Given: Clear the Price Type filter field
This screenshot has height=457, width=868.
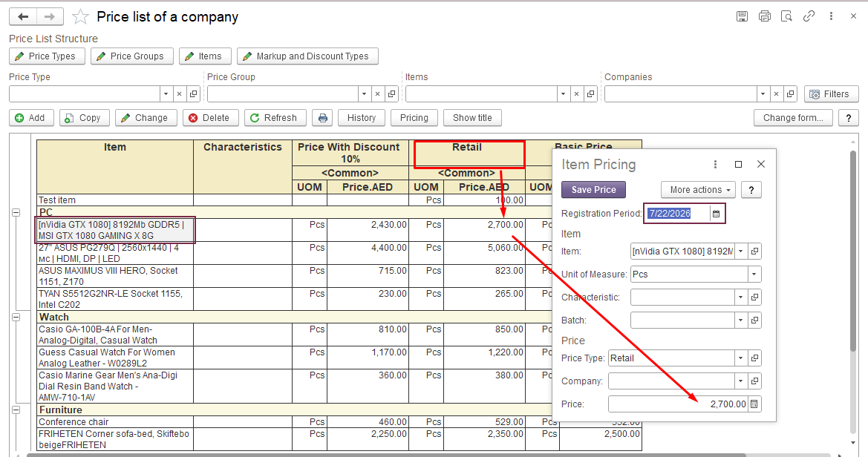Looking at the screenshot, I should (180, 94).
